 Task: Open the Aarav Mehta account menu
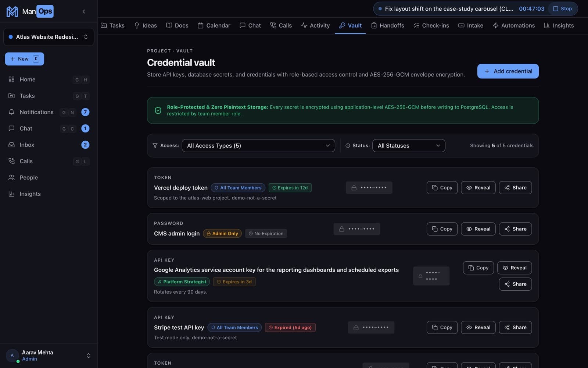[x=49, y=355]
